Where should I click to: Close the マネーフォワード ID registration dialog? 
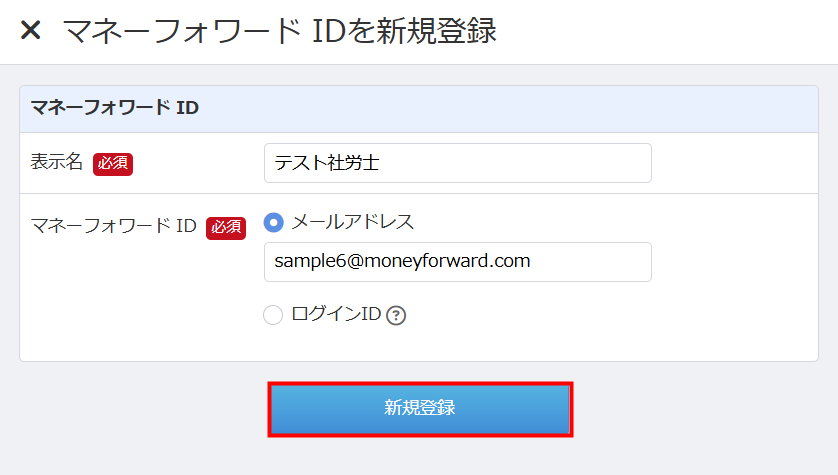point(31,30)
